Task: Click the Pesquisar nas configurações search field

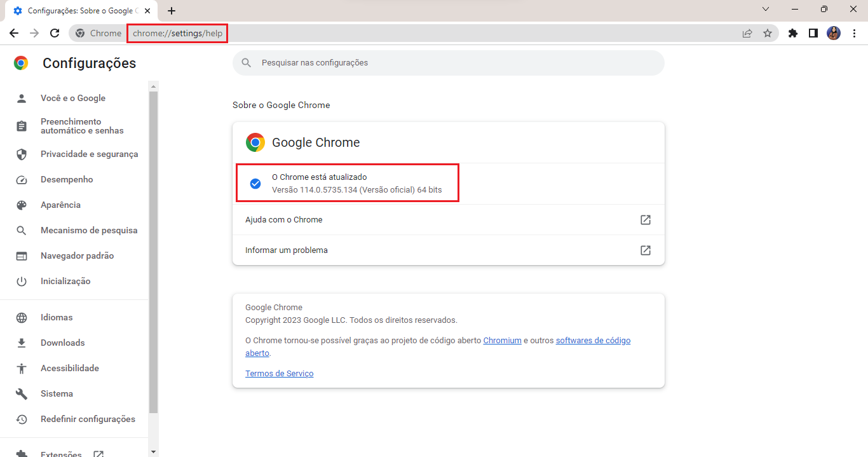Action: pyautogui.click(x=449, y=63)
